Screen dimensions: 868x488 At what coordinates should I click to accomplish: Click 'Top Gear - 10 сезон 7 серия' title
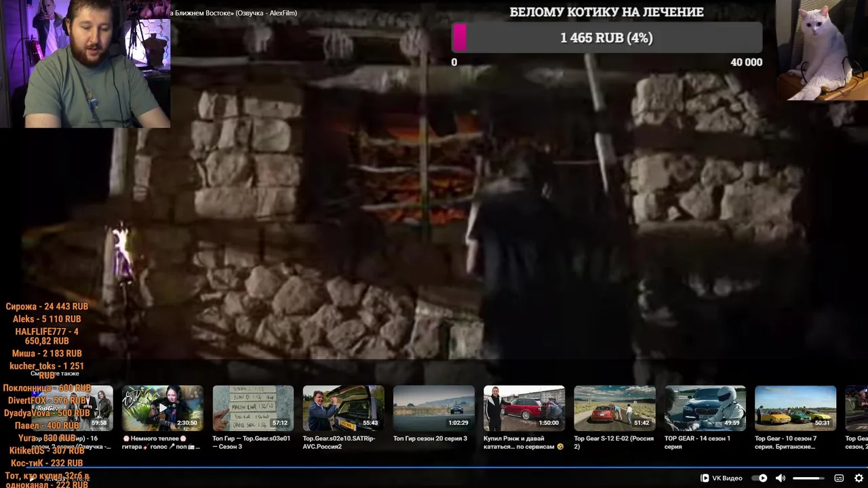(x=786, y=443)
